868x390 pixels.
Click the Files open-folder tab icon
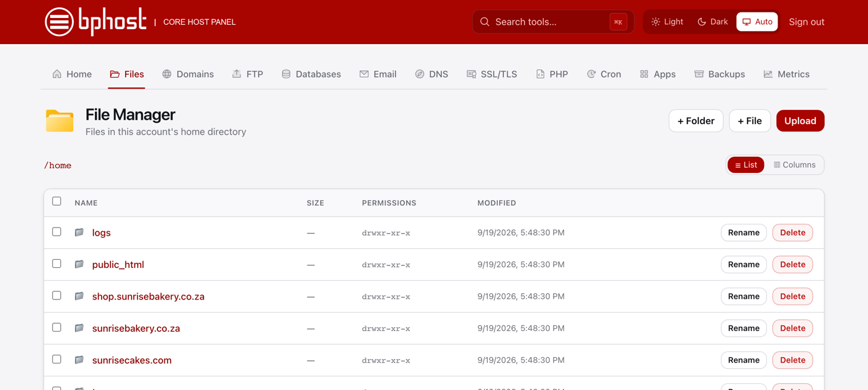[x=115, y=74]
